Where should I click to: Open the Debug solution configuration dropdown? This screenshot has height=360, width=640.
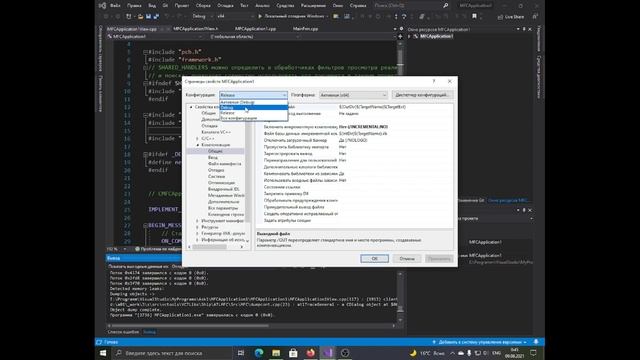[202, 16]
